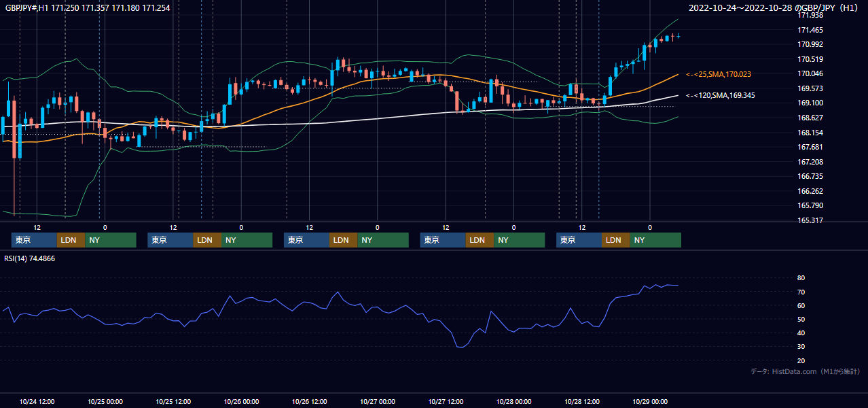Select the 10/28 00:00 date label

click(x=513, y=401)
